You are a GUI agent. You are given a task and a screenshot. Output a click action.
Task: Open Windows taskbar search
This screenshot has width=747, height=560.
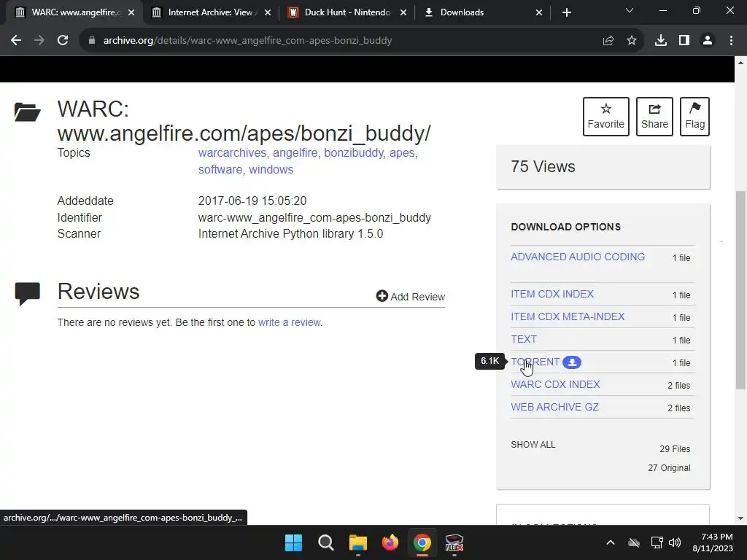326,542
